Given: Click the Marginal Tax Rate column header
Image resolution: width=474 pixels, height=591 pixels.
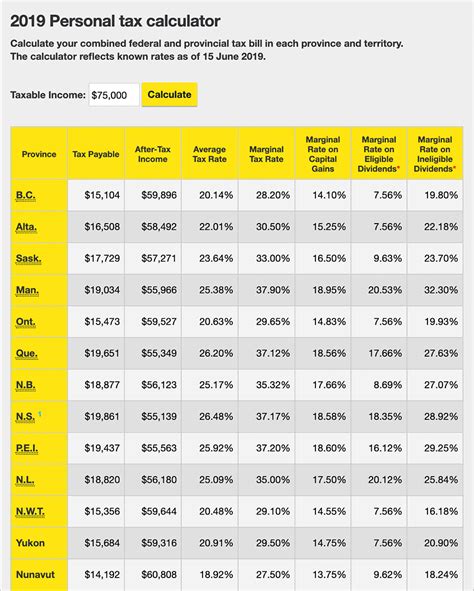Looking at the screenshot, I should (266, 154).
